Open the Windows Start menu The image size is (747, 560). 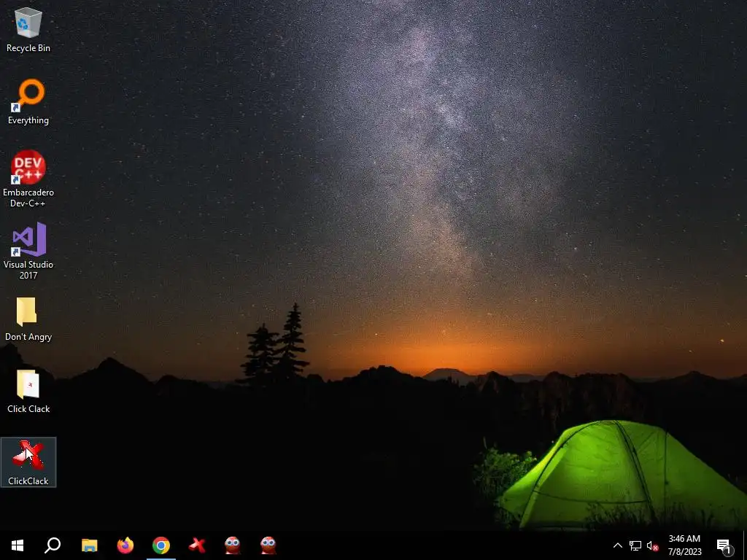[x=18, y=545]
